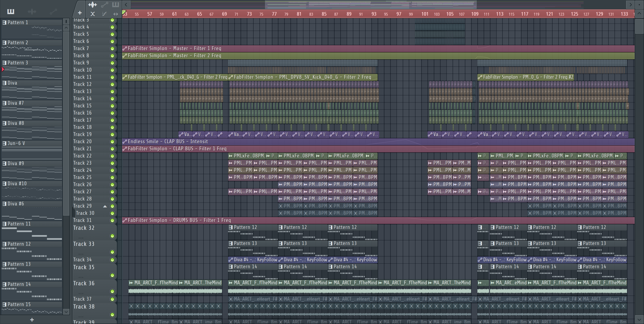Click the down arrow of the playlist vertical scrollbar
The width and height of the screenshot is (644, 324).
pos(640,319)
